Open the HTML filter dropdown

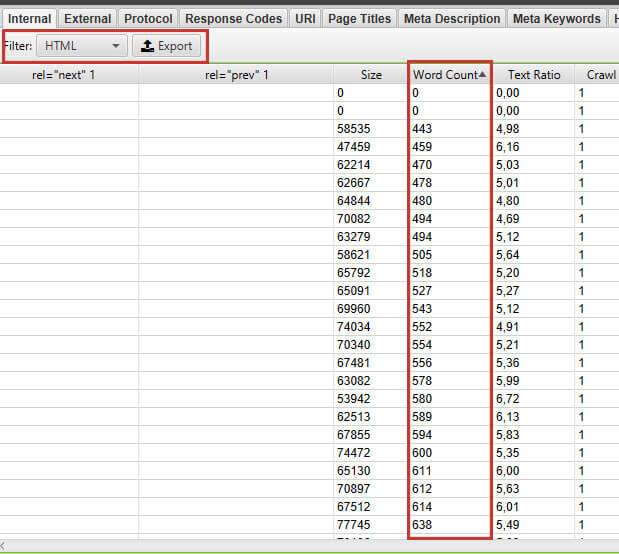[82, 46]
